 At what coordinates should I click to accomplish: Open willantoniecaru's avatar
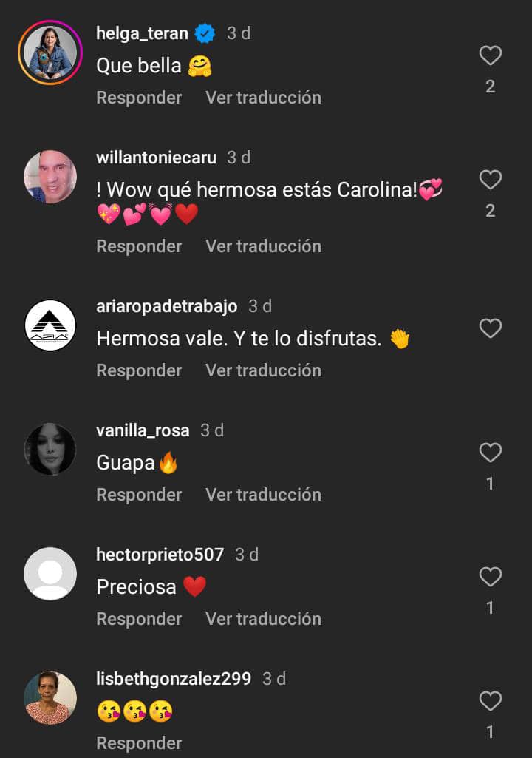point(50,177)
